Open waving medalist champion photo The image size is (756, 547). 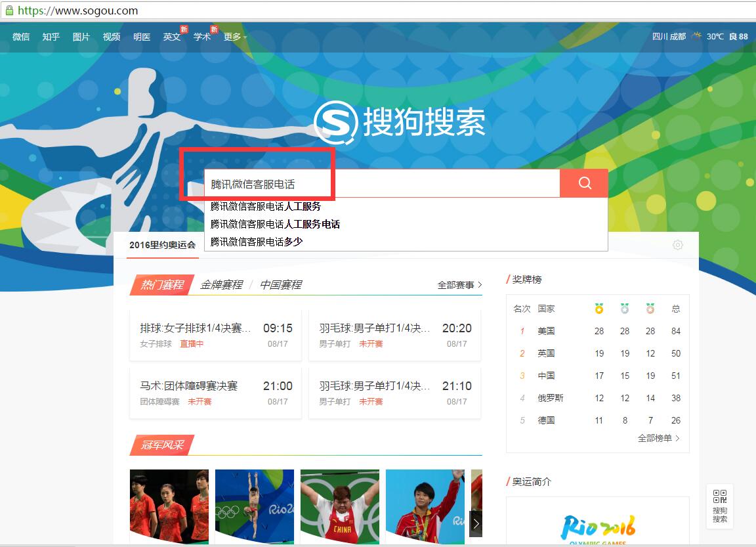pyautogui.click(x=425, y=506)
